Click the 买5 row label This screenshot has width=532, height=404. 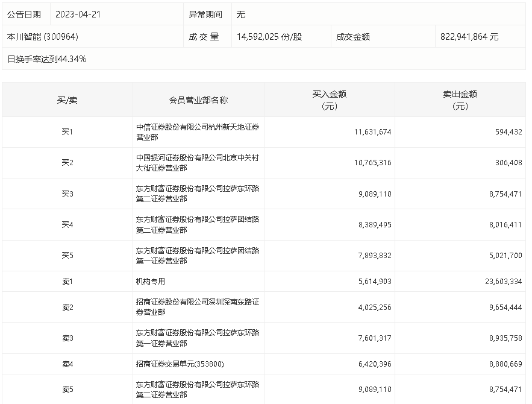(67, 255)
